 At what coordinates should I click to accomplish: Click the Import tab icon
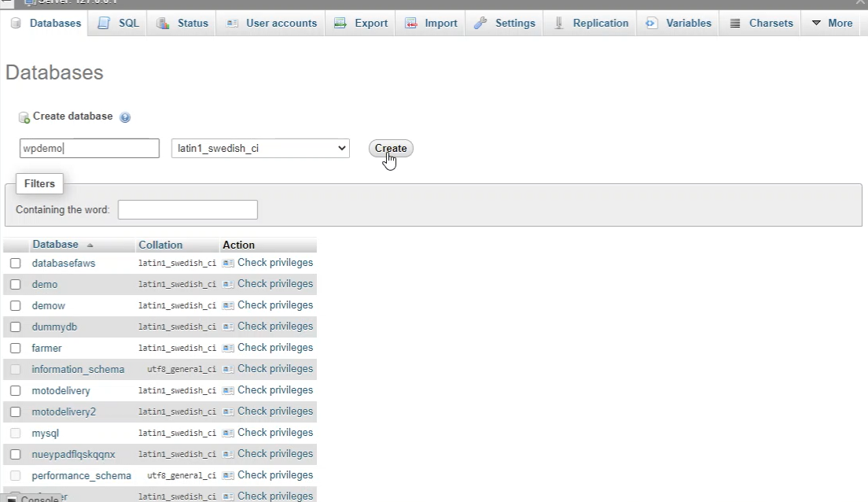(411, 24)
